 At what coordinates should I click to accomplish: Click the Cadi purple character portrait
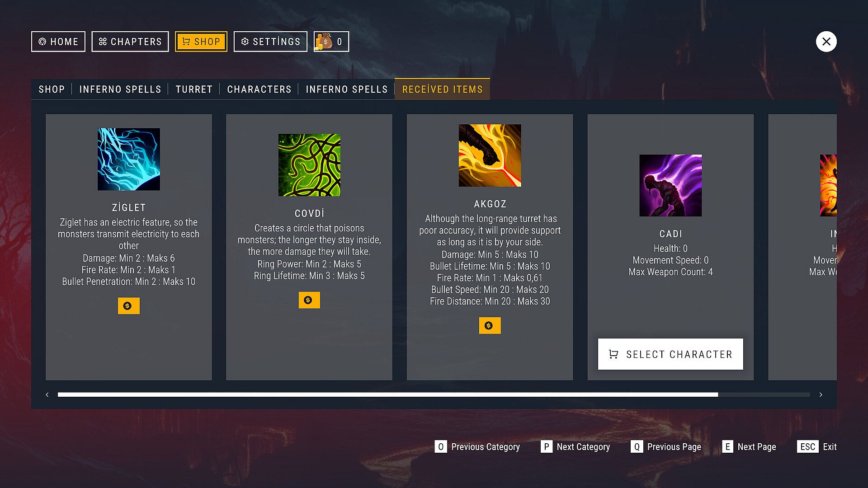tap(670, 185)
